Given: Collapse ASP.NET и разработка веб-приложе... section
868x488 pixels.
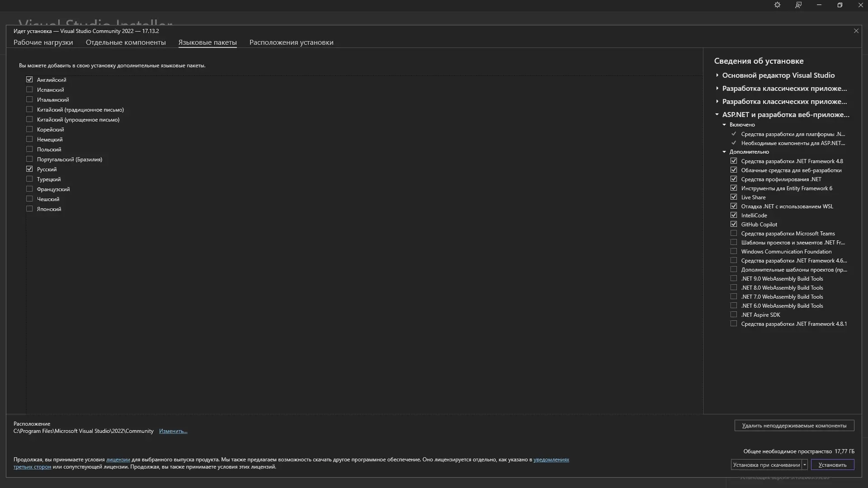Looking at the screenshot, I should 717,114.
